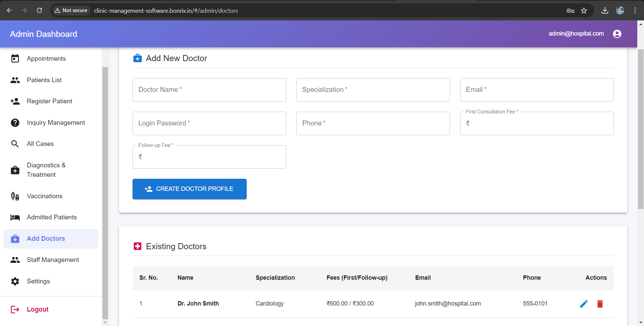The width and height of the screenshot is (644, 326).
Task: Click the All Cases search icon
Action: [x=15, y=144]
